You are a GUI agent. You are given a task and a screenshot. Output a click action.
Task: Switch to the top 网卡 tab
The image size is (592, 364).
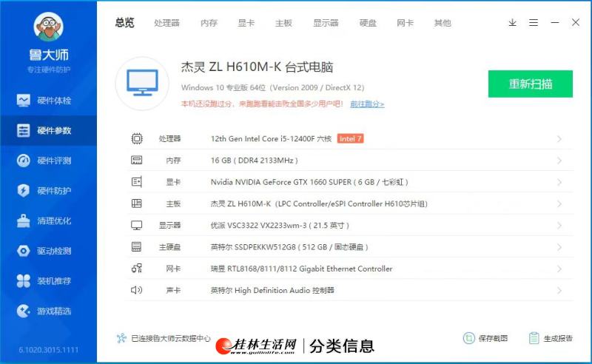pos(405,23)
